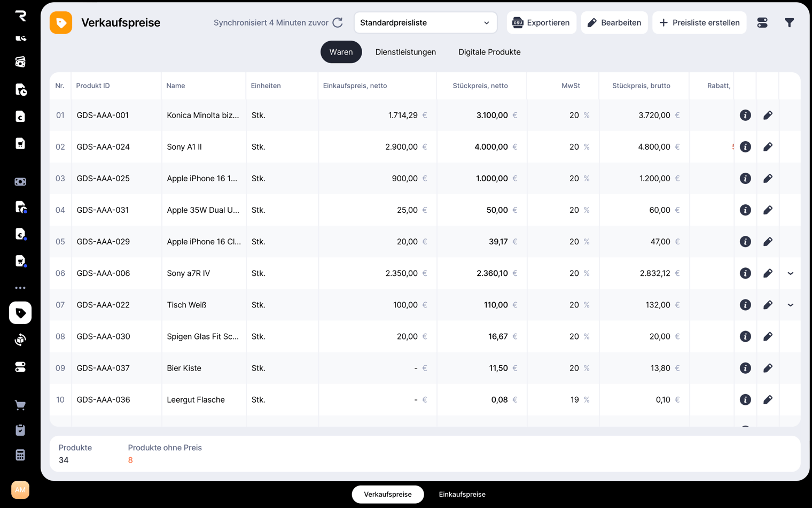Open the shopping cart sidebar icon
Screen dimensions: 812x508
20,405
